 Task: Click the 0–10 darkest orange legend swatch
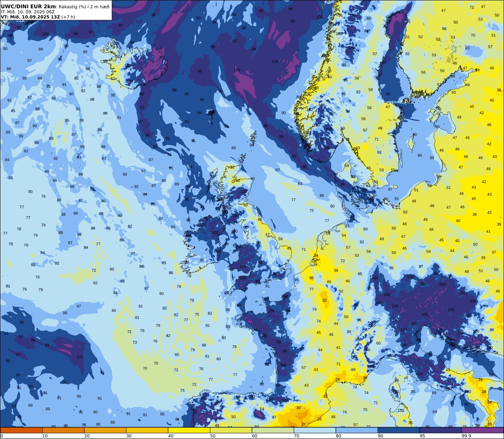[x=21, y=430]
